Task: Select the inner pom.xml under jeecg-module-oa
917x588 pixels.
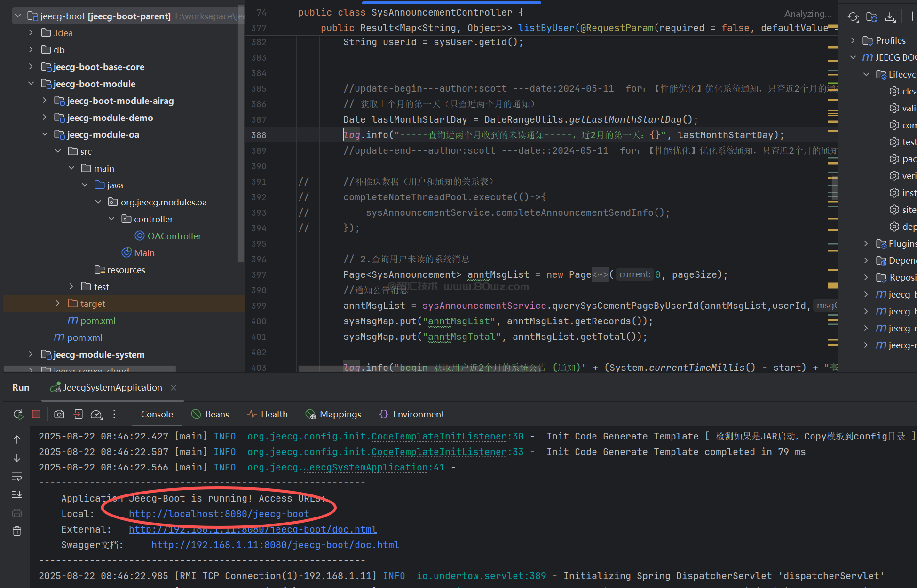Action: coord(92,321)
